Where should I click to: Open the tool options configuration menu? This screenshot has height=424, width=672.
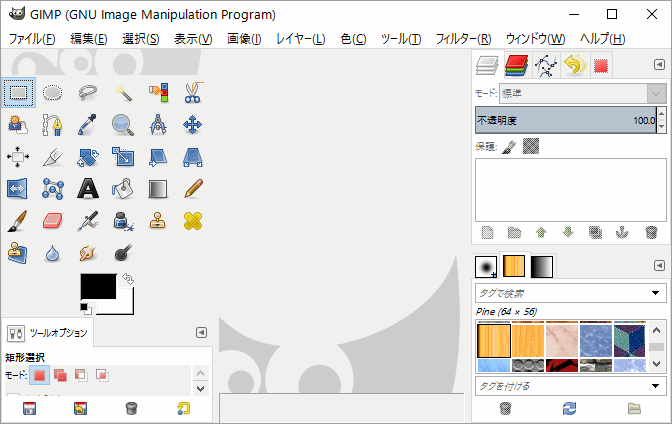(x=201, y=333)
